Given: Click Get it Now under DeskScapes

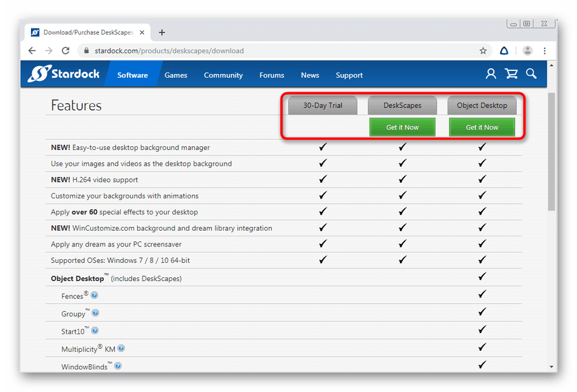Looking at the screenshot, I should [402, 127].
